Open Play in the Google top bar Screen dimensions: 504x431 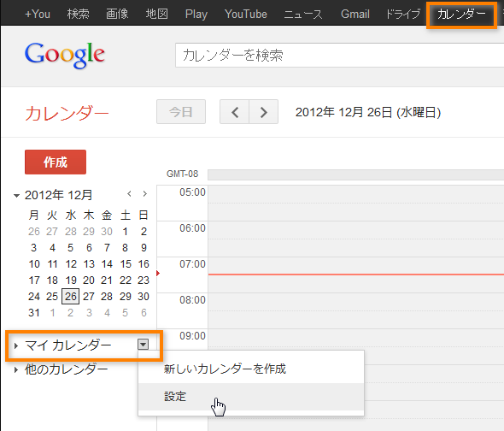click(196, 14)
